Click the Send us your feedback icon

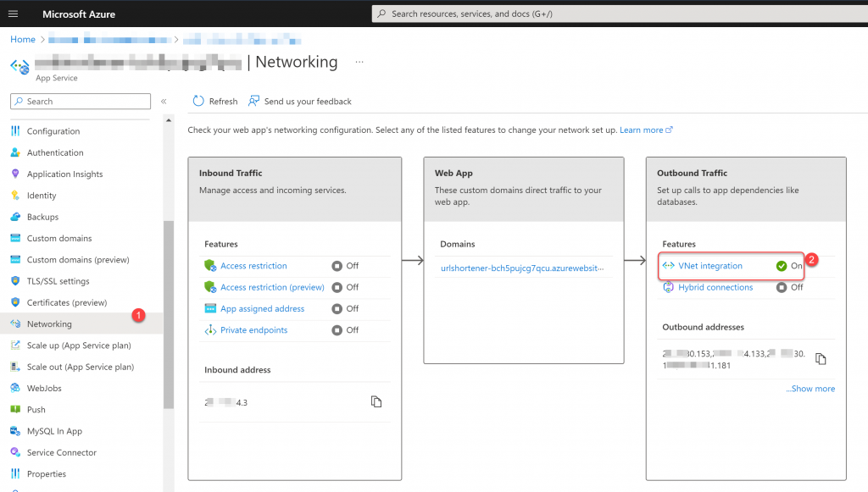(253, 101)
